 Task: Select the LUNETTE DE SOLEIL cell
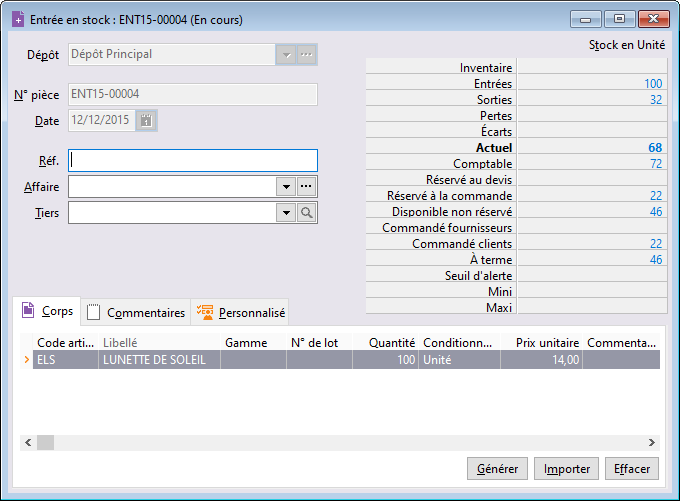tap(160, 360)
